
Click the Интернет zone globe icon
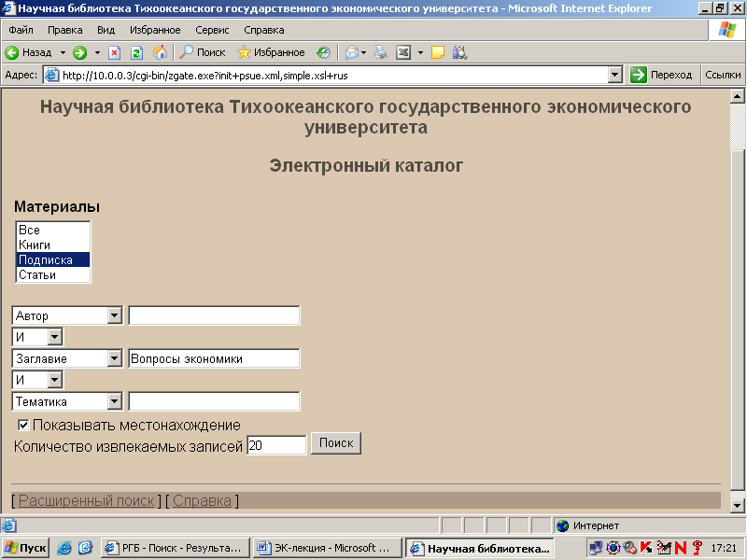(563, 525)
